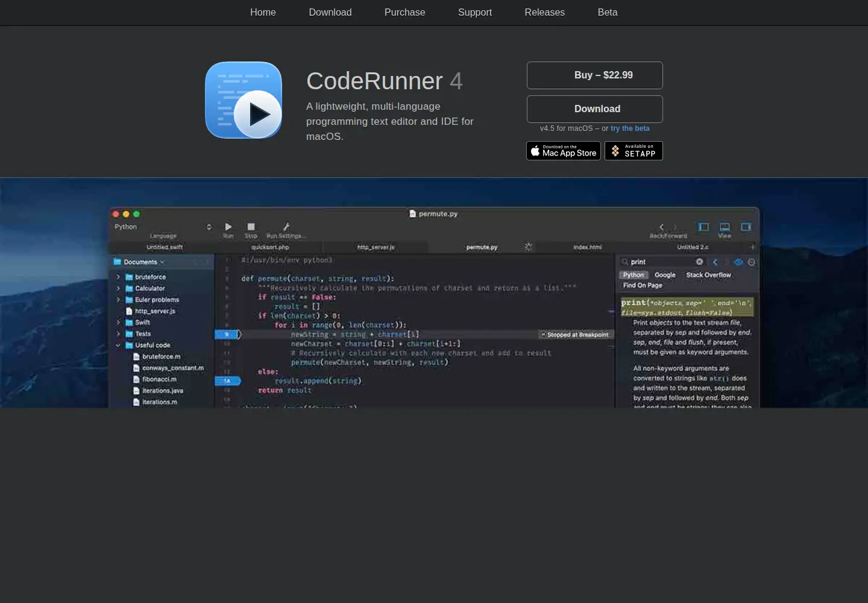Image resolution: width=868 pixels, height=603 pixels.
Task: Click the large Download button
Action: (x=595, y=109)
